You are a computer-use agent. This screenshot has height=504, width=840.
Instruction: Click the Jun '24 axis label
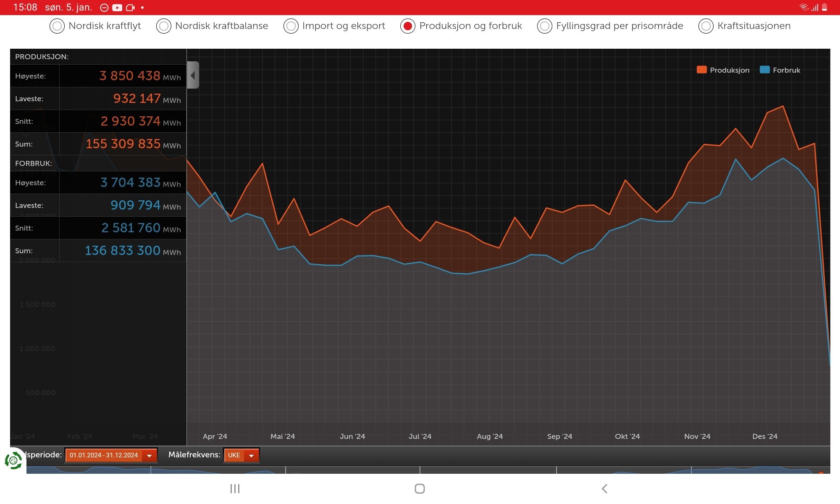352,436
